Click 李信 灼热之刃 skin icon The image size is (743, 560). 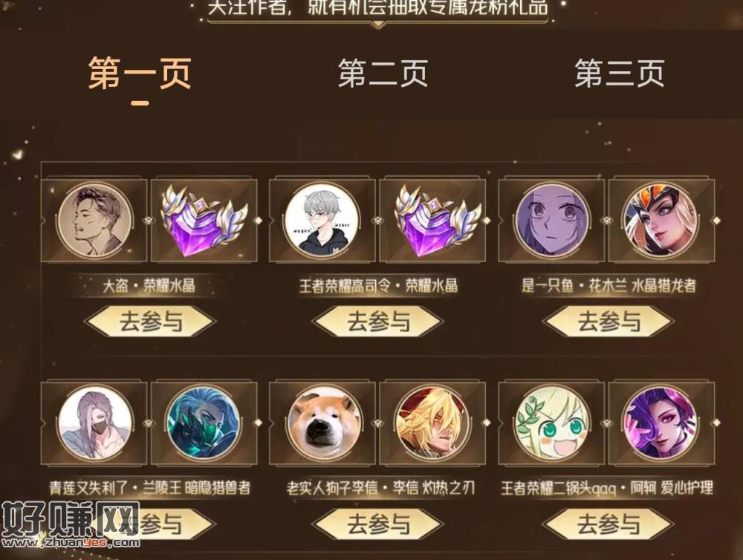[432, 423]
